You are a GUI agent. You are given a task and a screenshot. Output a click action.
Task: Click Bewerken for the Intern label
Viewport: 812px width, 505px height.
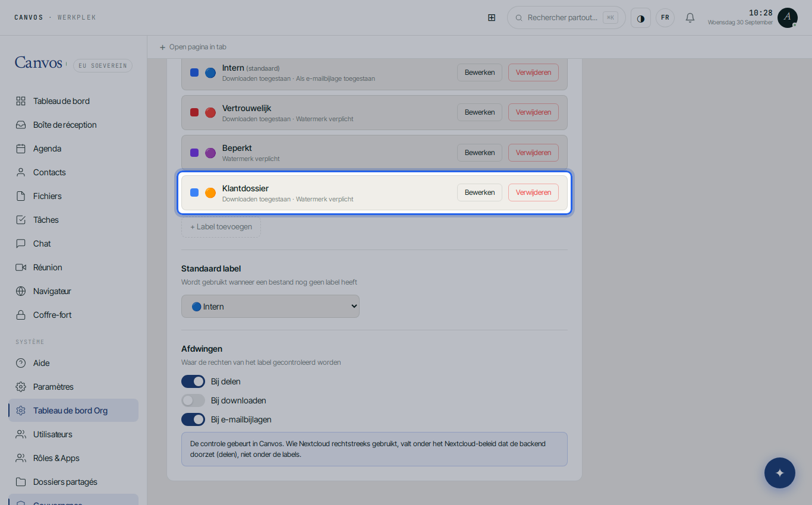coord(480,72)
